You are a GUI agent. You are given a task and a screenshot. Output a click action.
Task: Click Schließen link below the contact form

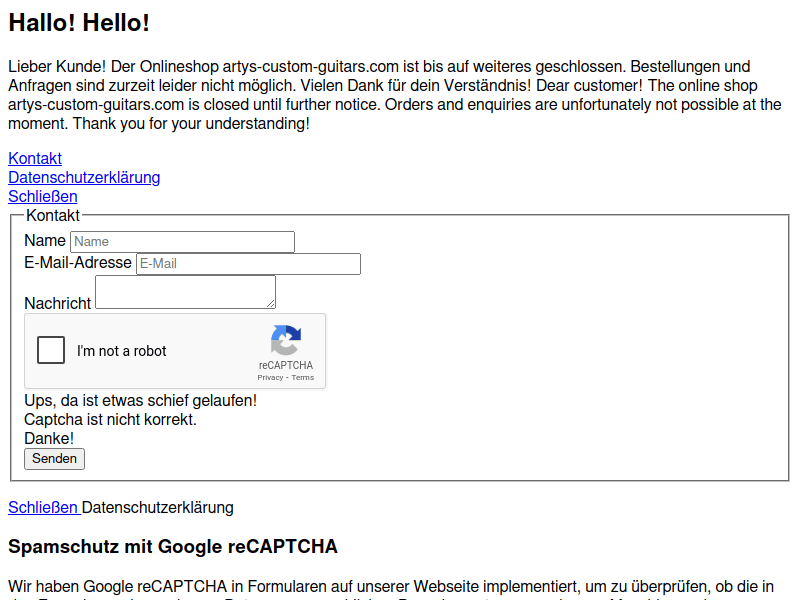[43, 507]
